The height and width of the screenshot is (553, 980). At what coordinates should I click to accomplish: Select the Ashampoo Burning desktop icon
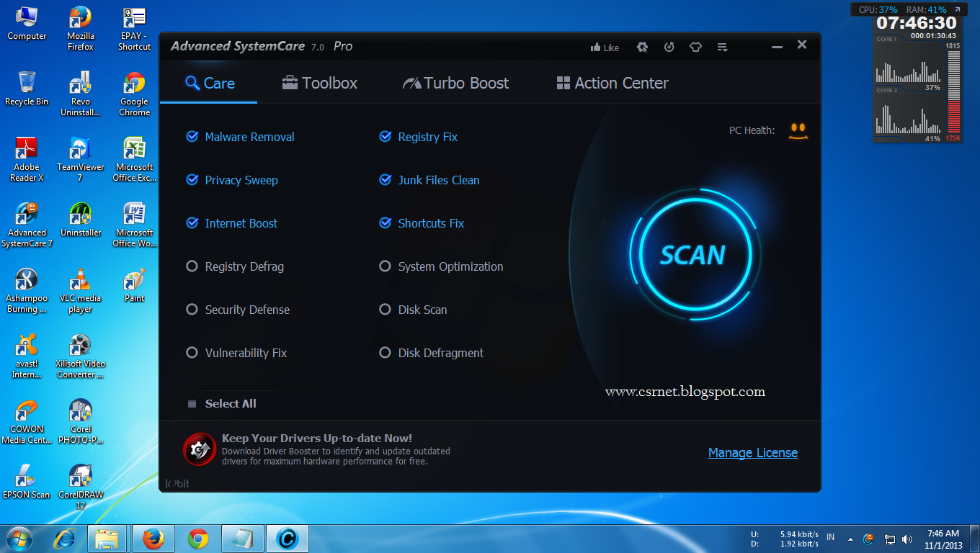(x=27, y=291)
